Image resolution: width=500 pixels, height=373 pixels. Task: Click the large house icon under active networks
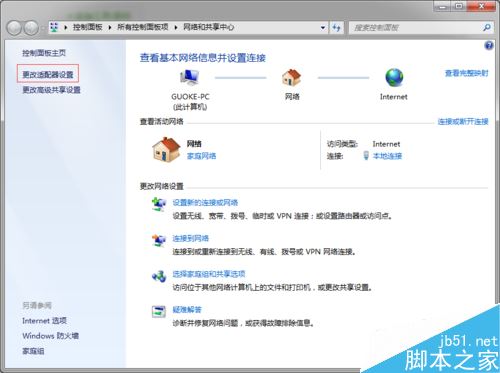pyautogui.click(x=166, y=149)
